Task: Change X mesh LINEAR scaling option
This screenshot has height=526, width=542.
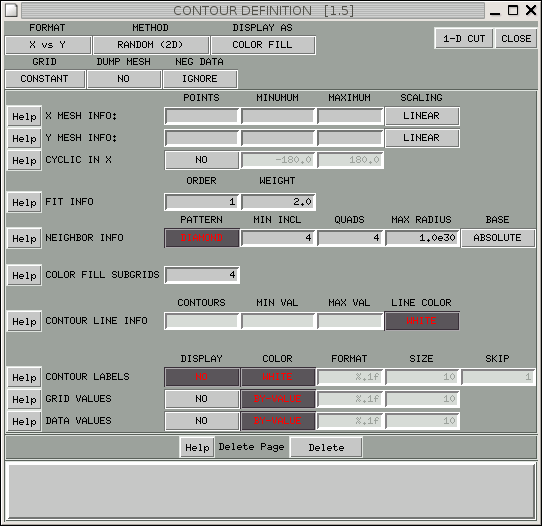Action: coord(422,116)
